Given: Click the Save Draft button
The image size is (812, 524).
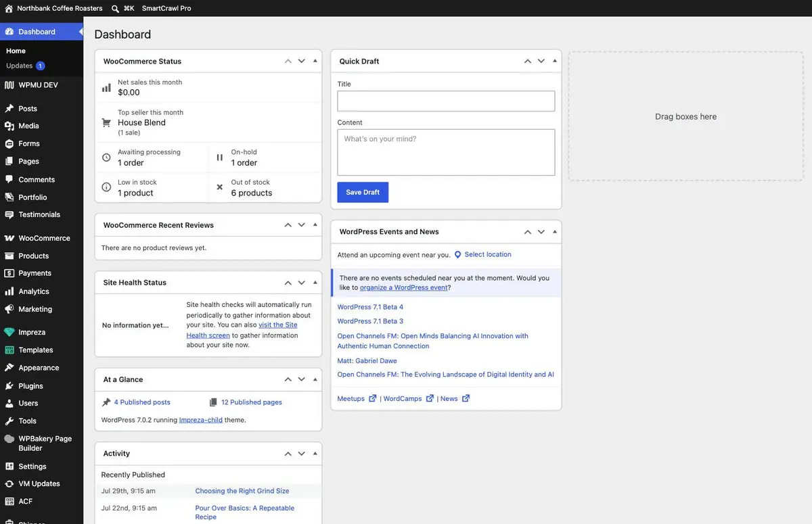Looking at the screenshot, I should tap(363, 192).
